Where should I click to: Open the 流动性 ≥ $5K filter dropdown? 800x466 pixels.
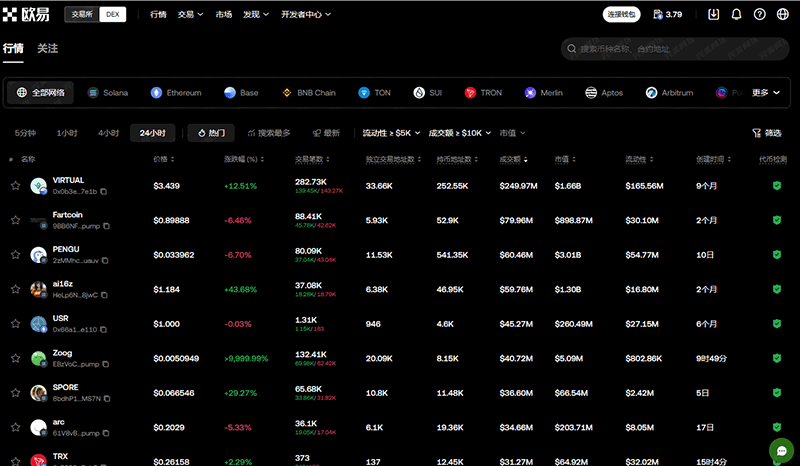[391, 133]
